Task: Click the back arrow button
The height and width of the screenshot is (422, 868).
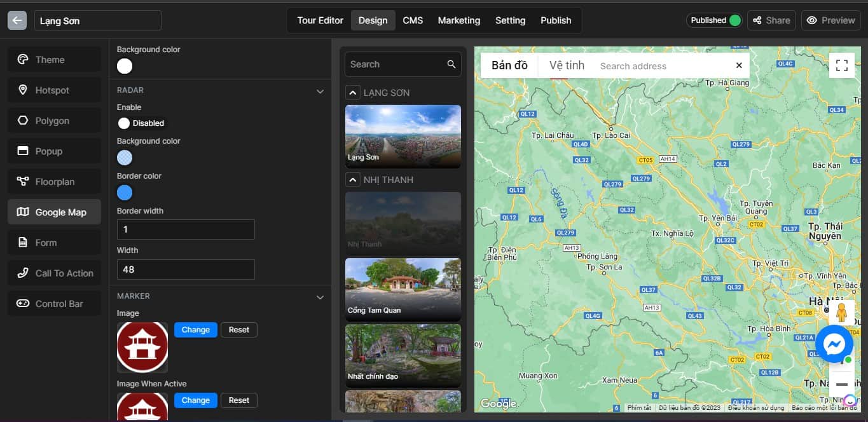Action: 17,20
